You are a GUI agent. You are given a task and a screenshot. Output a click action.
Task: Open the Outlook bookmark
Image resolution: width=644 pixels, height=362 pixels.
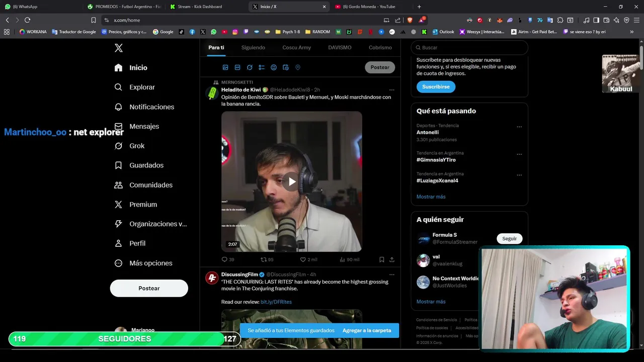point(443,32)
